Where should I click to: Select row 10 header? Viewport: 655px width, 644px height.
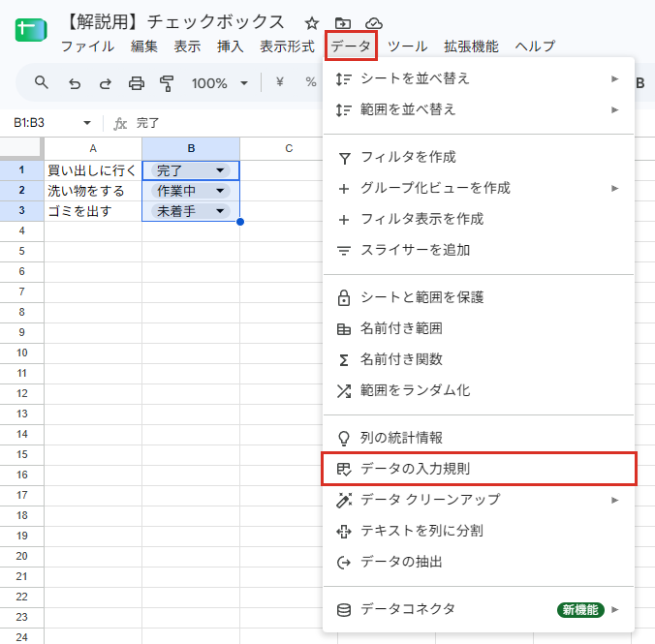pyautogui.click(x=21, y=353)
